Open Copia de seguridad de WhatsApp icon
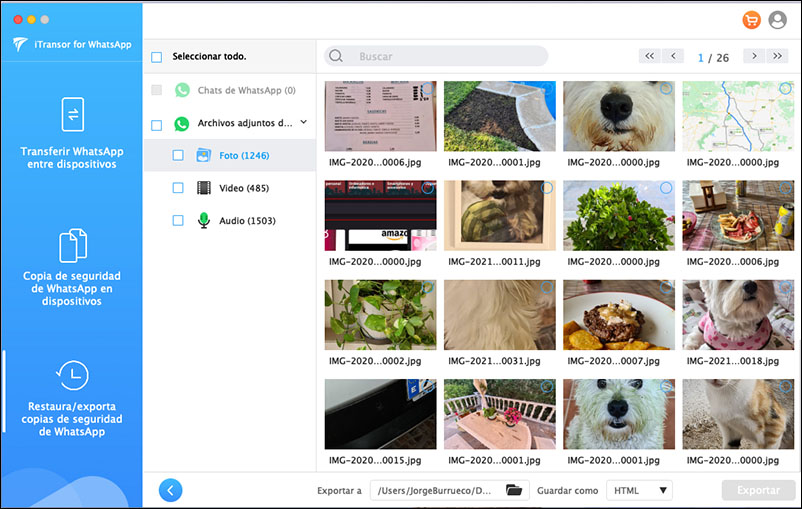Image resolution: width=802 pixels, height=509 pixels. point(73,246)
